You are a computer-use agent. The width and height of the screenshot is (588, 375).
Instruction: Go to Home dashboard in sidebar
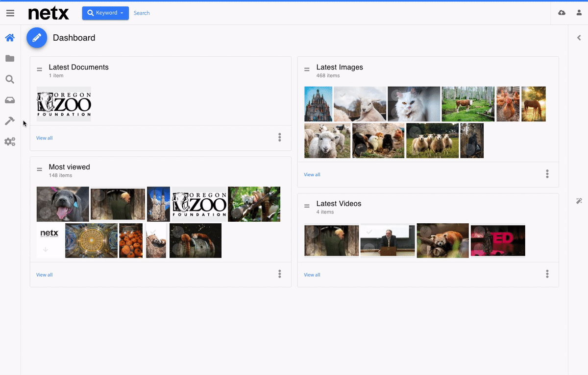pos(10,38)
